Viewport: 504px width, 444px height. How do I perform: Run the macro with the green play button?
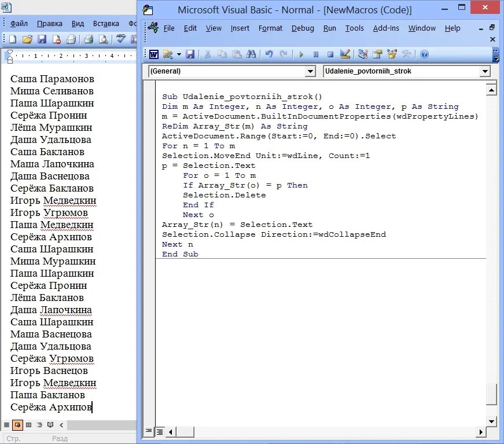coord(301,54)
